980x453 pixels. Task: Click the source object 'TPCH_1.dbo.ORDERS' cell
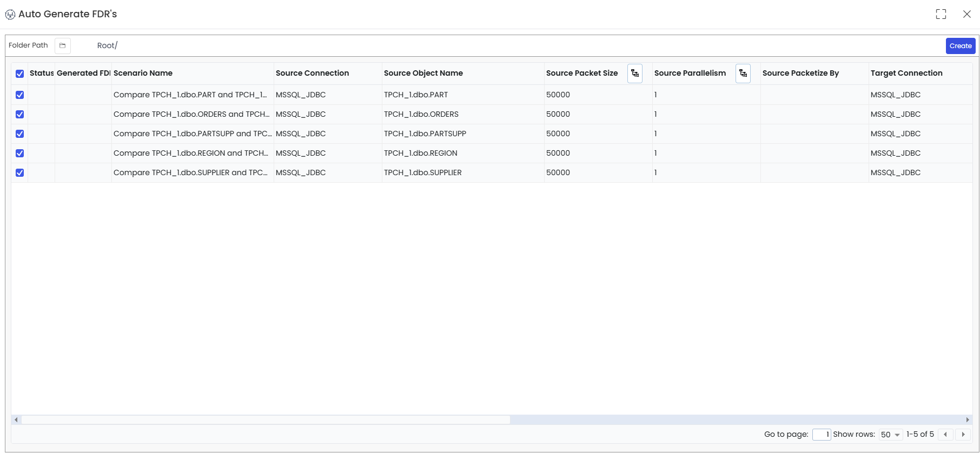[x=463, y=114]
